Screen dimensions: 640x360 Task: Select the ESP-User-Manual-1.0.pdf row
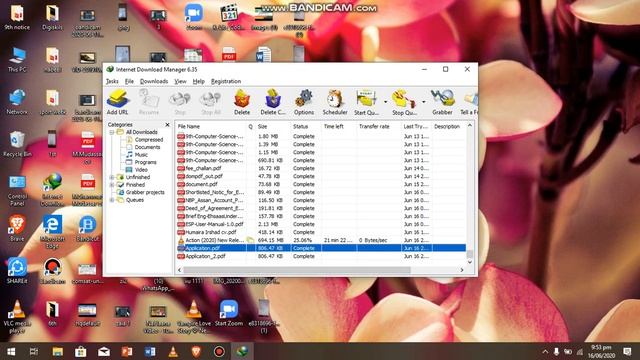point(321,224)
